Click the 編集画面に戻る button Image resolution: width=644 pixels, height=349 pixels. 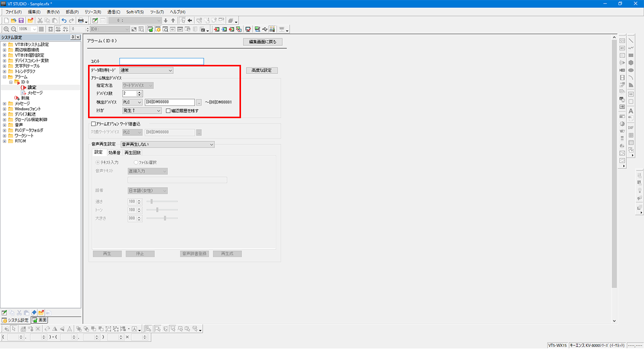[x=263, y=42]
